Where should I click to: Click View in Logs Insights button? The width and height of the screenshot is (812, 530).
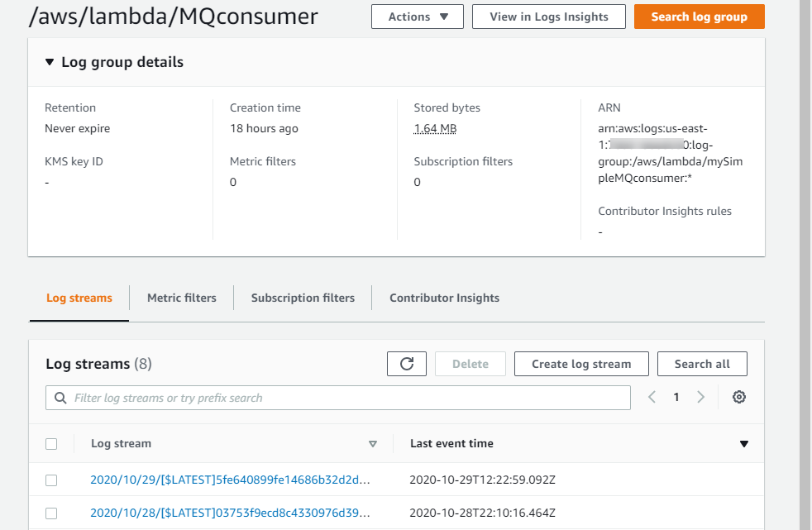[x=549, y=17]
